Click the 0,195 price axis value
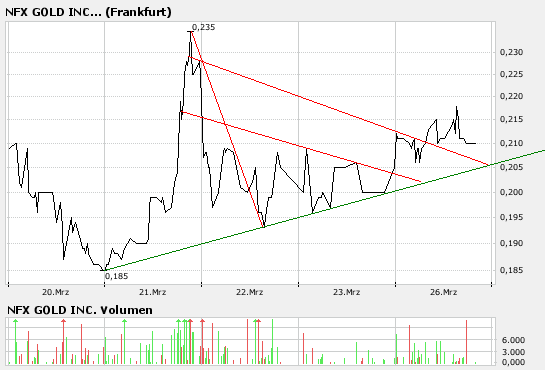545x384 pixels. (511, 217)
